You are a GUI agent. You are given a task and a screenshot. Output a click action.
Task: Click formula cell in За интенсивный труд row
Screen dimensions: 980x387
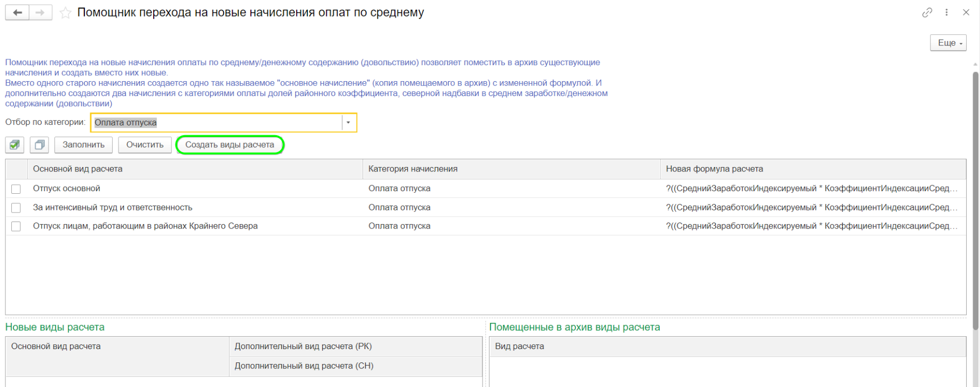click(x=813, y=207)
